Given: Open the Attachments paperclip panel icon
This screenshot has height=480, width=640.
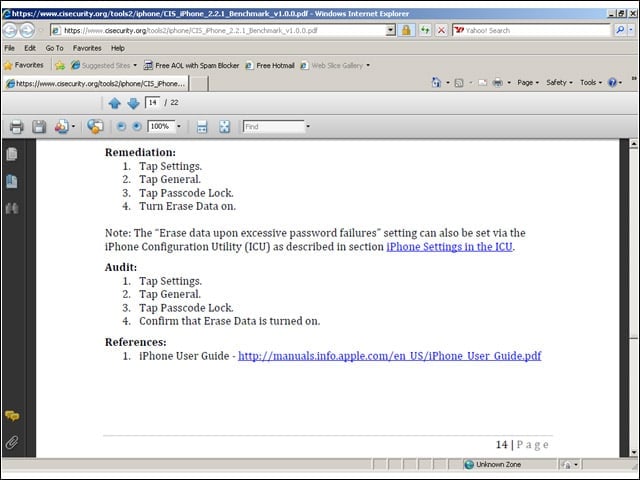Looking at the screenshot, I should (12, 442).
